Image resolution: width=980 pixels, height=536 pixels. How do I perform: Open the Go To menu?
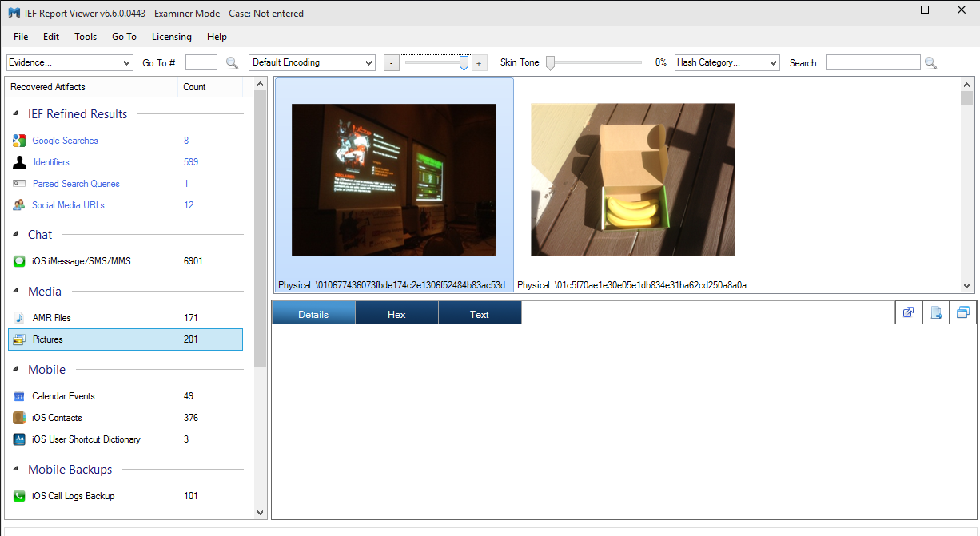124,37
